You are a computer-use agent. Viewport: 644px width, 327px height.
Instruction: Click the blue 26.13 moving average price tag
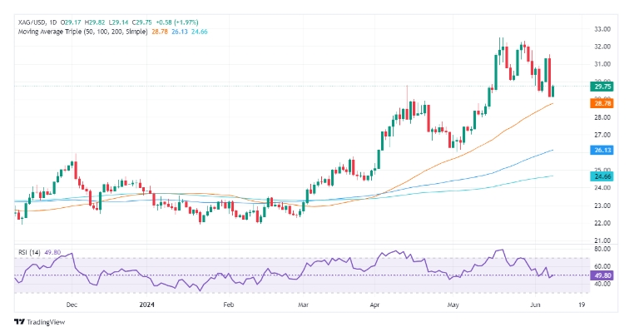coord(602,151)
